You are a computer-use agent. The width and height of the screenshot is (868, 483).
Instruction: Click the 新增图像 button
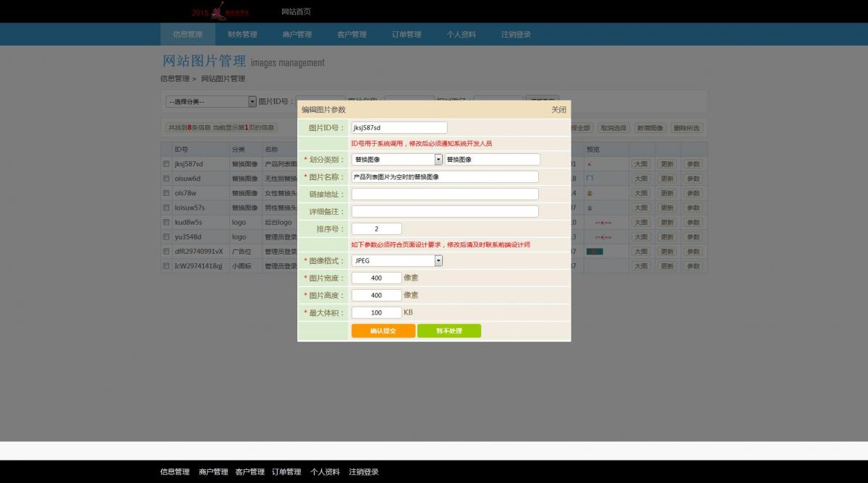[x=650, y=128]
